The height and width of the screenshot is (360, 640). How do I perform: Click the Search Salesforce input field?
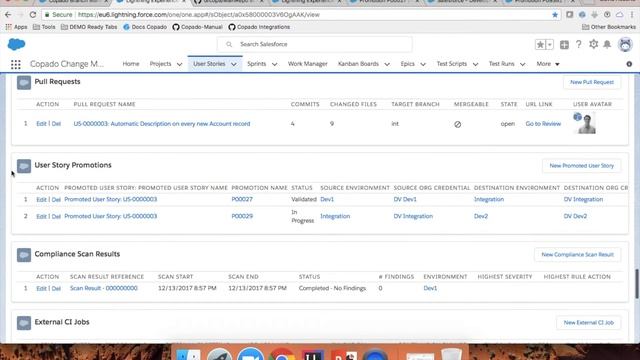[314, 44]
